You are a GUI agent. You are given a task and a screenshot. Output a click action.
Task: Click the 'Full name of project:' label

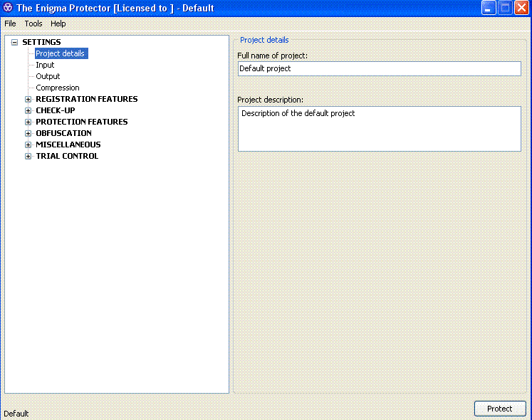pos(272,56)
